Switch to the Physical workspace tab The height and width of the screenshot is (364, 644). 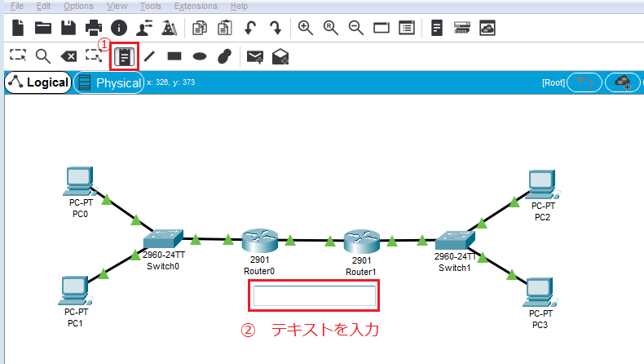coord(109,82)
